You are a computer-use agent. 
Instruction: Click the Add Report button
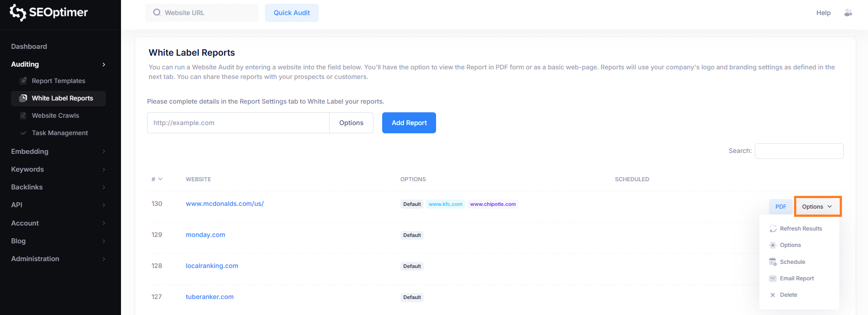tap(409, 123)
